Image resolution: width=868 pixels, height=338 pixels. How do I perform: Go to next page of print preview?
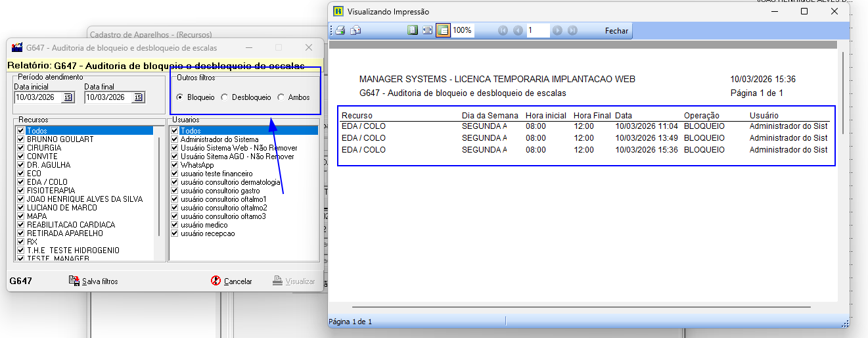pyautogui.click(x=557, y=30)
